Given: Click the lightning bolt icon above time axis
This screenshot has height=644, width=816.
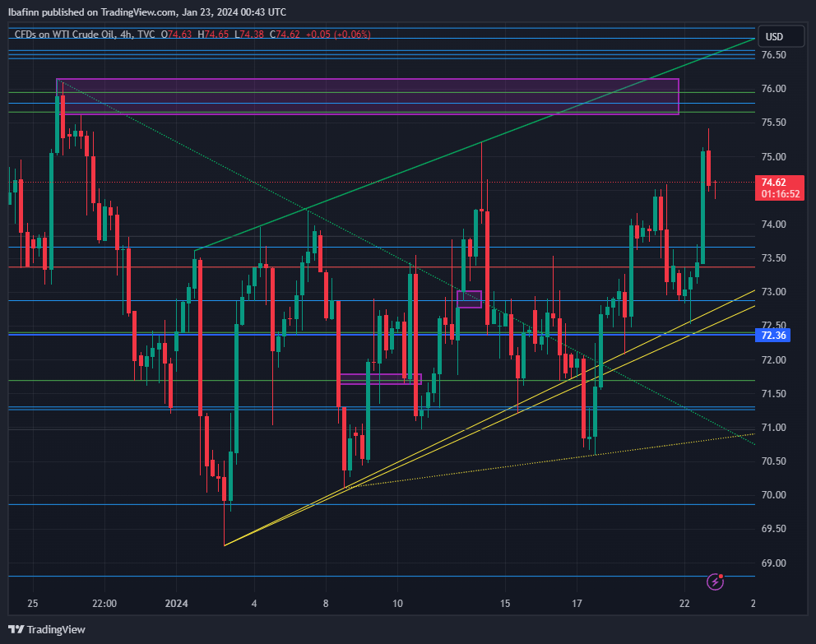Looking at the screenshot, I should (x=716, y=581).
